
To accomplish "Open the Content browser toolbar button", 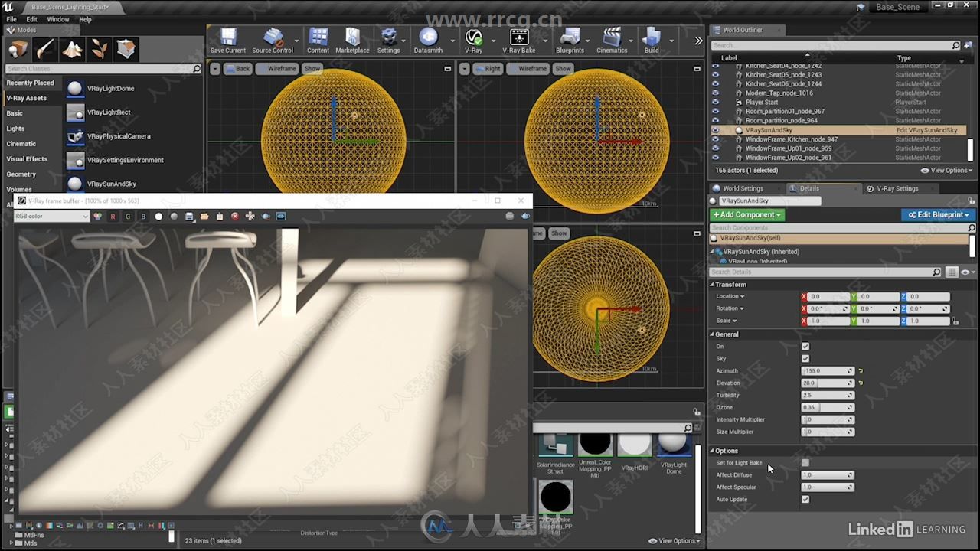I will click(318, 41).
